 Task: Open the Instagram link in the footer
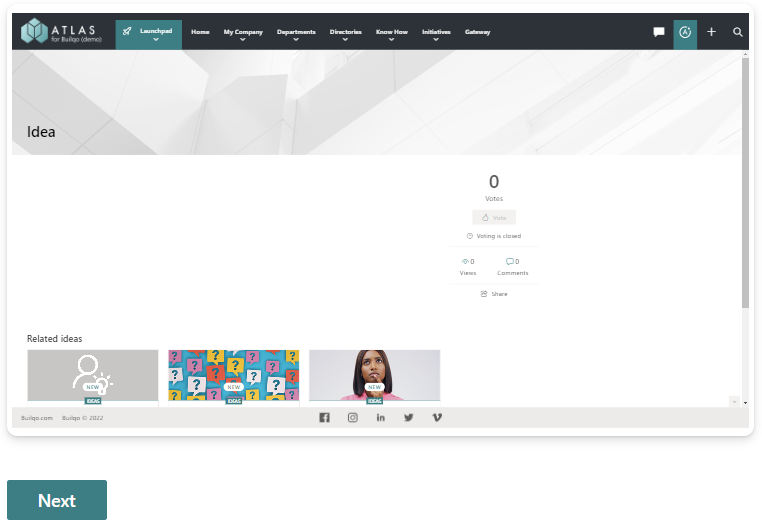pos(353,418)
